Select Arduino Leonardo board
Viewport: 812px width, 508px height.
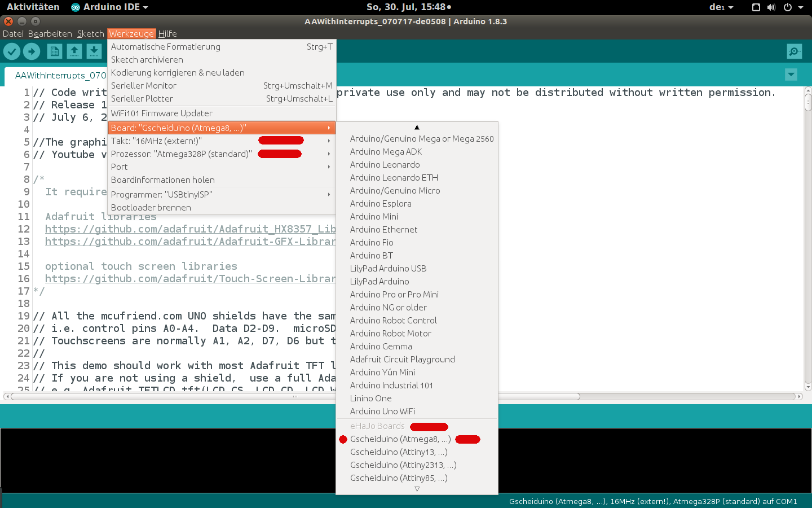click(417, 165)
